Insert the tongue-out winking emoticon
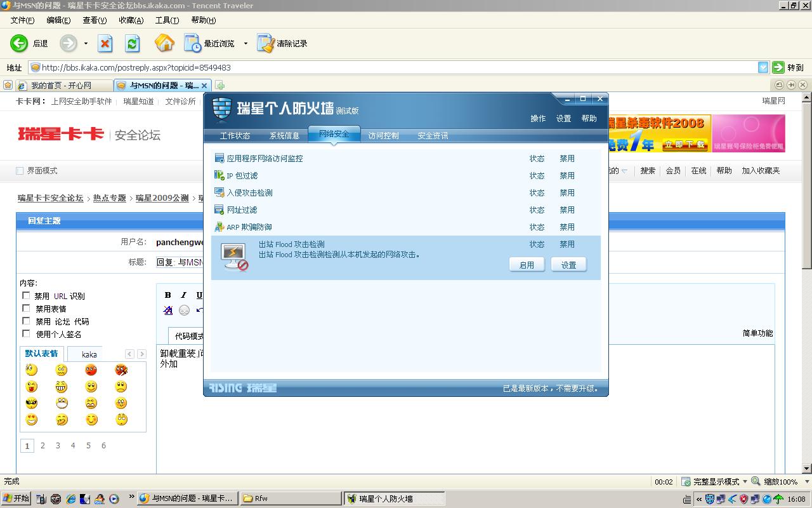 click(x=31, y=386)
